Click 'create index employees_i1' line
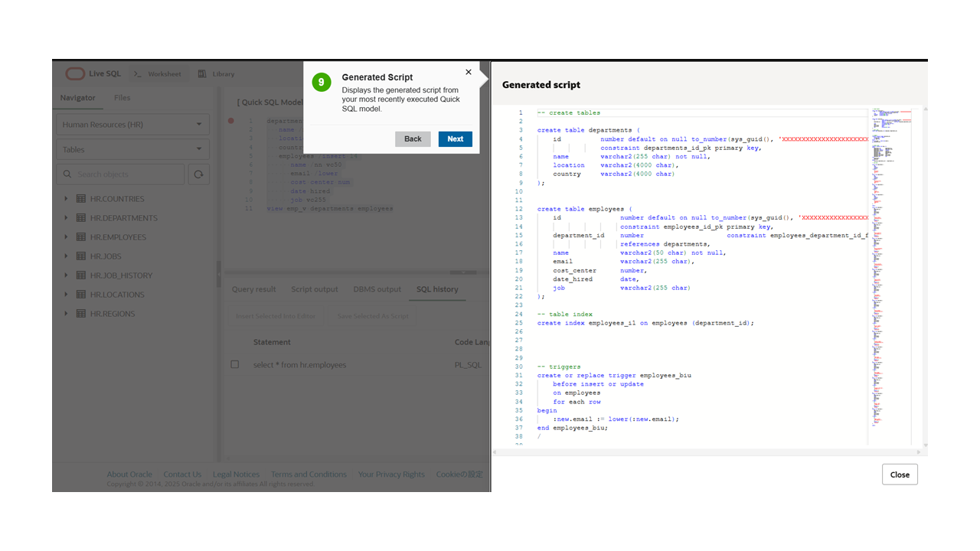The width and height of the screenshot is (980, 551). pos(645,323)
